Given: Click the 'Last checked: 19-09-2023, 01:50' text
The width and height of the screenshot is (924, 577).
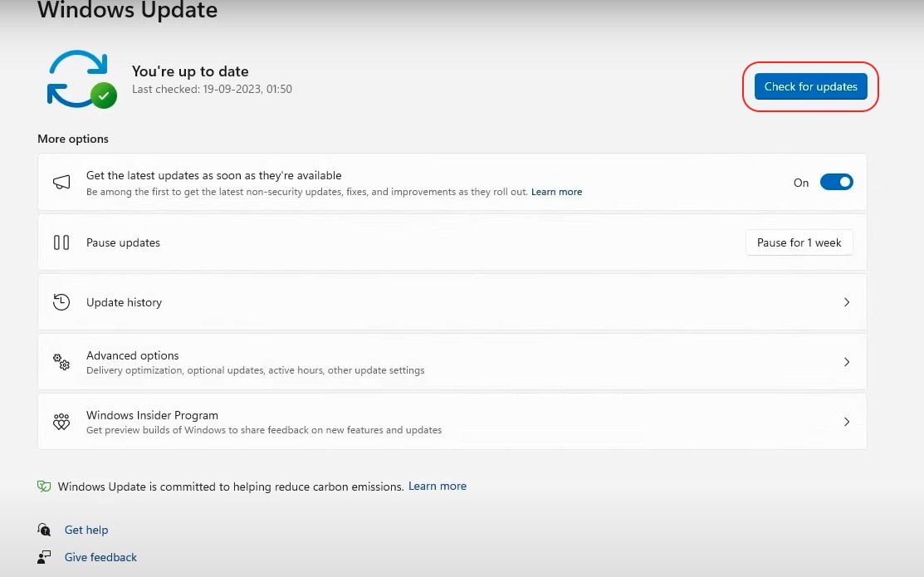Looking at the screenshot, I should click(213, 89).
